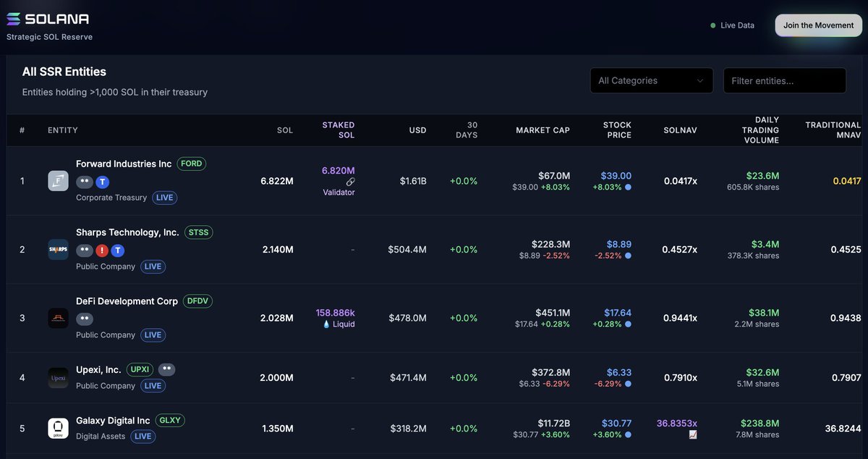Click the blue dot next to GLXY +3.60% stock change
Image resolution: width=868 pixels, height=459 pixels.
pyautogui.click(x=627, y=434)
